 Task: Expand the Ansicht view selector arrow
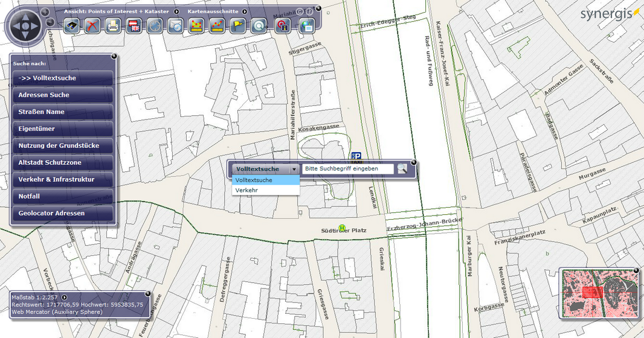point(176,11)
